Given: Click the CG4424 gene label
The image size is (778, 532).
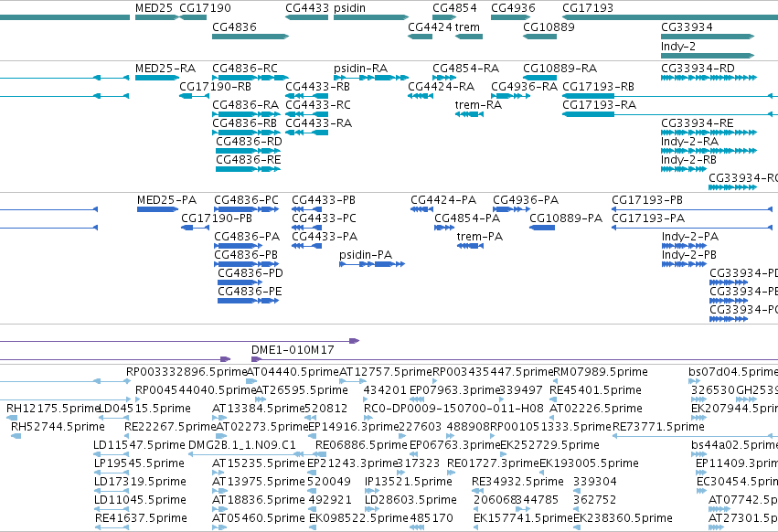Looking at the screenshot, I should 430,27.
